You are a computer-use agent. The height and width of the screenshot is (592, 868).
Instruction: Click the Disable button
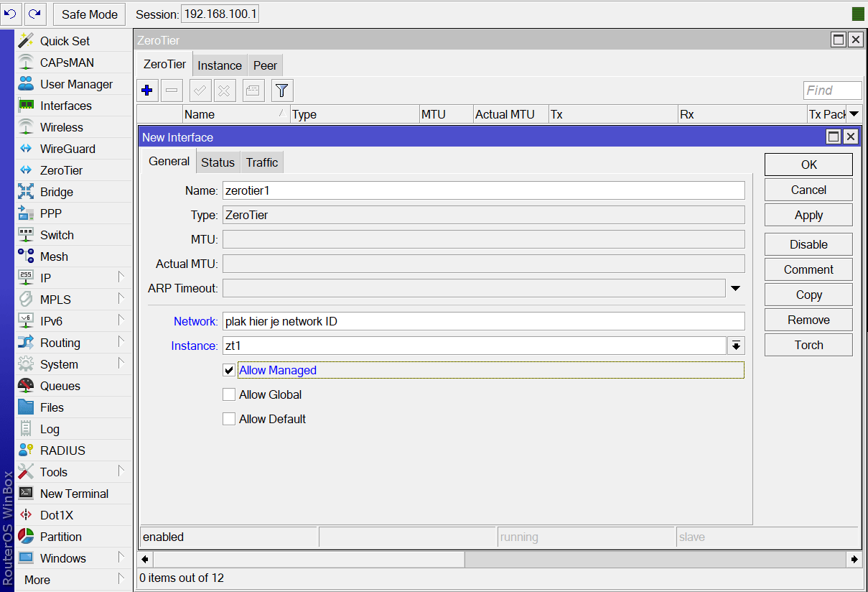point(808,244)
